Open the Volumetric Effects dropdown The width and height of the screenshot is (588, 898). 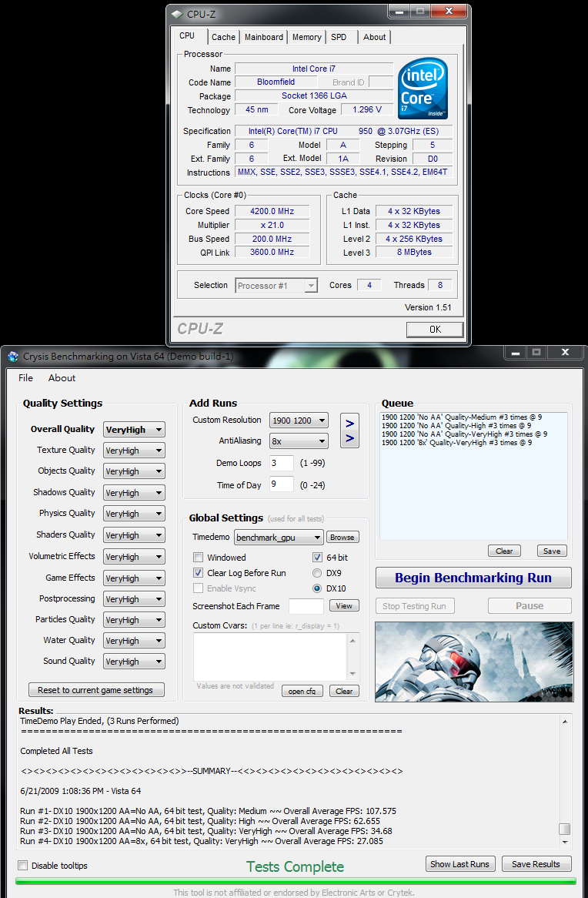tap(134, 557)
